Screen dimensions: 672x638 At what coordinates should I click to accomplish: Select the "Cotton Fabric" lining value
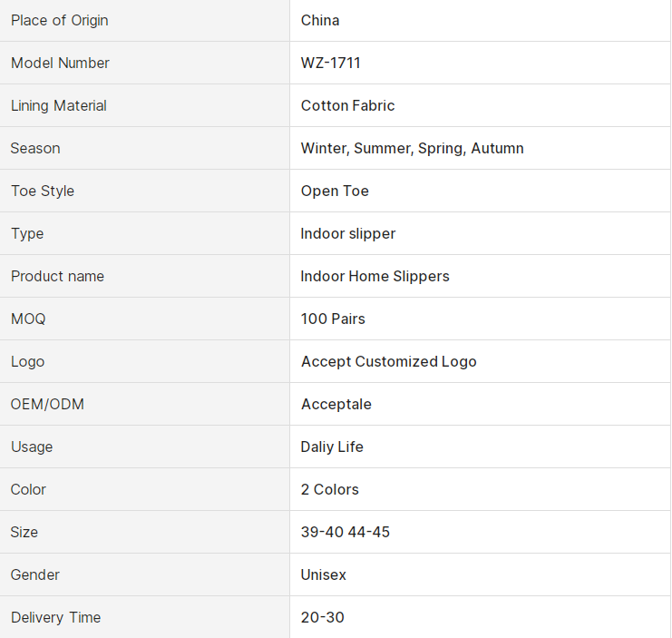[348, 105]
